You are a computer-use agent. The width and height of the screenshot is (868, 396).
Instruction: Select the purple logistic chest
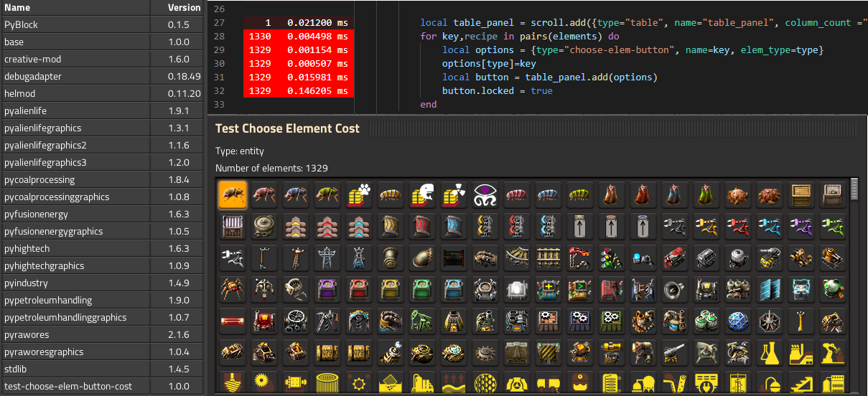327,288
